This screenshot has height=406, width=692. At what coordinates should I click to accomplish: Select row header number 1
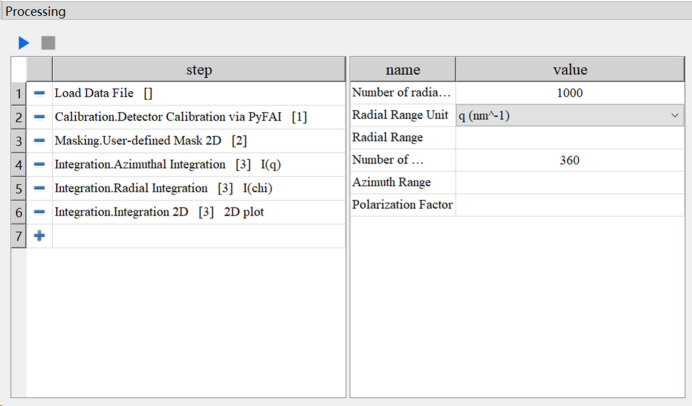tap(19, 94)
